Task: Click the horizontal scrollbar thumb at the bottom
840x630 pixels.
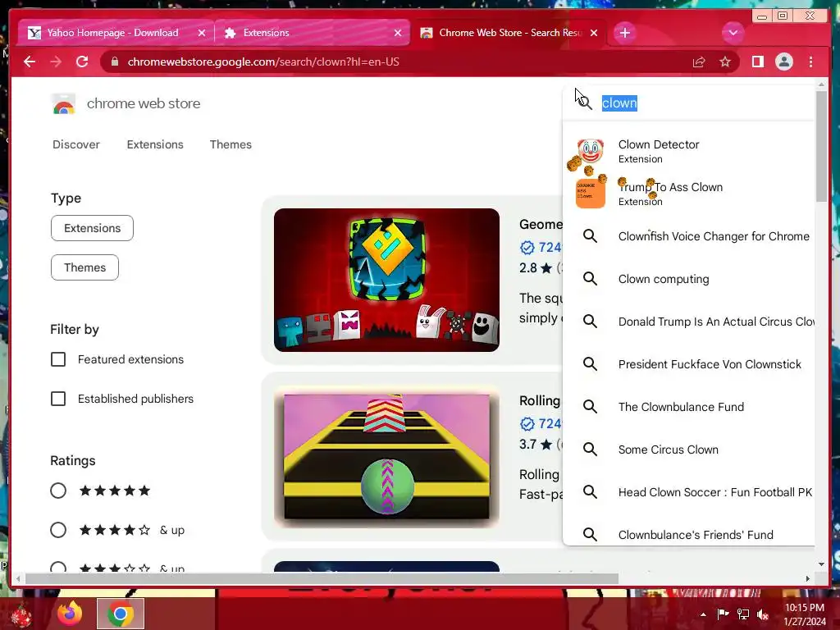Action: (322, 578)
